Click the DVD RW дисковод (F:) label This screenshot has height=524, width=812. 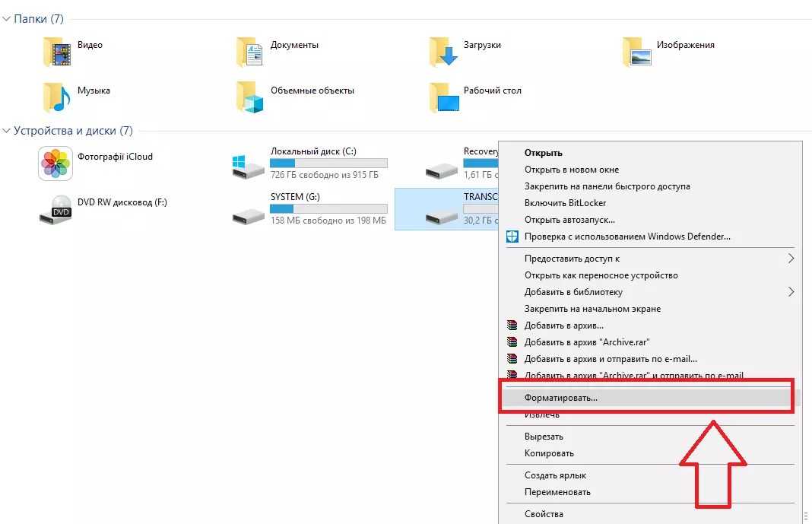pyautogui.click(x=122, y=202)
